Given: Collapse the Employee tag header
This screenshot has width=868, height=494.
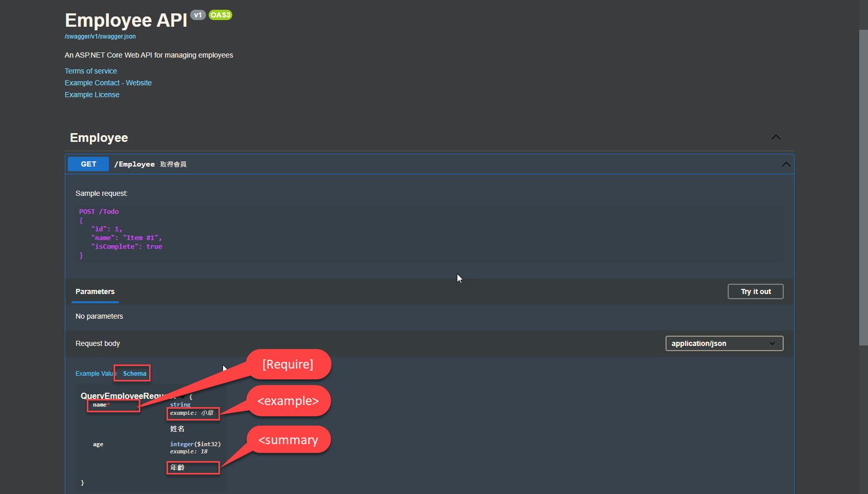Looking at the screenshot, I should click(x=99, y=138).
